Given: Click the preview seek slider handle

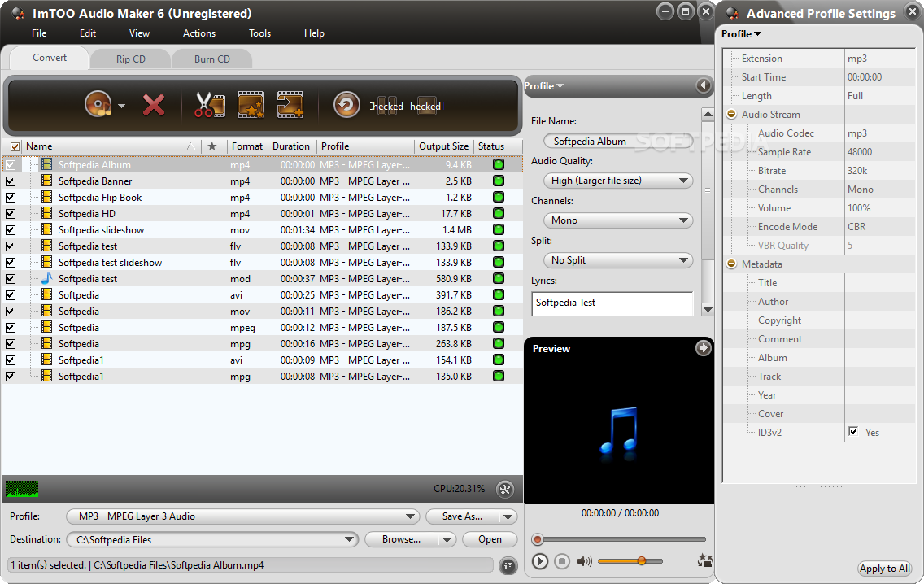Looking at the screenshot, I should (537, 539).
